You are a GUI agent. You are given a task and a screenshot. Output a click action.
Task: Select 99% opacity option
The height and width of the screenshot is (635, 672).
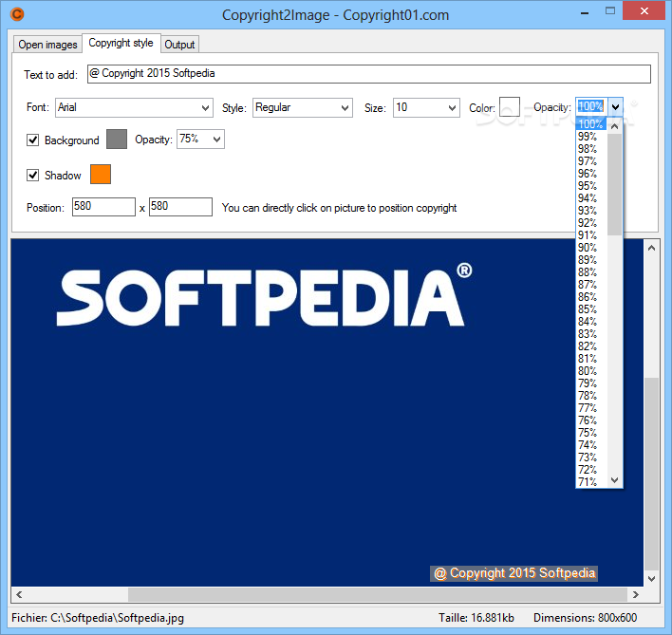point(591,137)
